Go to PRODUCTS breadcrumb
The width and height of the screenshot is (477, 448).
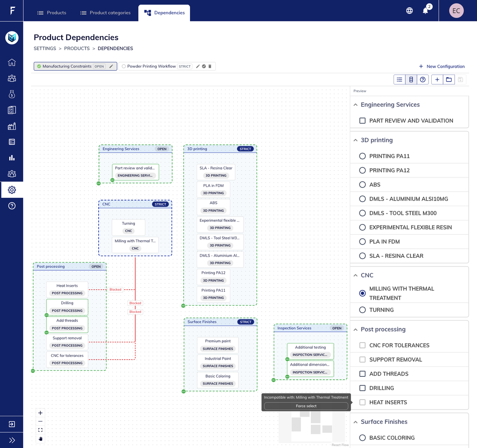[x=77, y=49]
